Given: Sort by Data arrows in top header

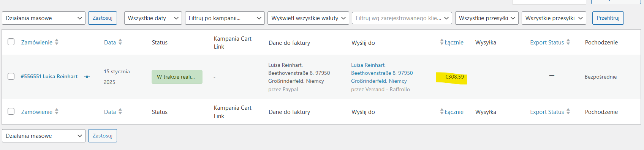Looking at the screenshot, I should tap(120, 42).
